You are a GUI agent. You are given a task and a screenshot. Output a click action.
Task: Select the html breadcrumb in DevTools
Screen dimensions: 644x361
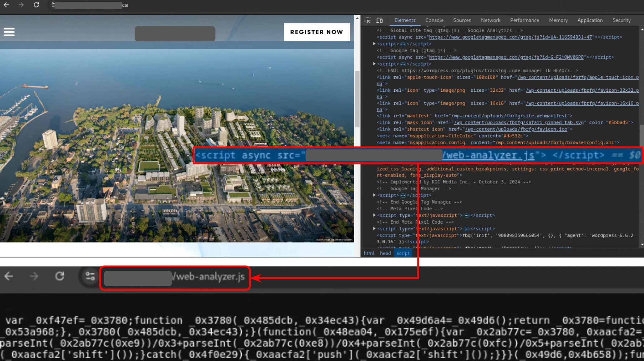pyautogui.click(x=369, y=253)
